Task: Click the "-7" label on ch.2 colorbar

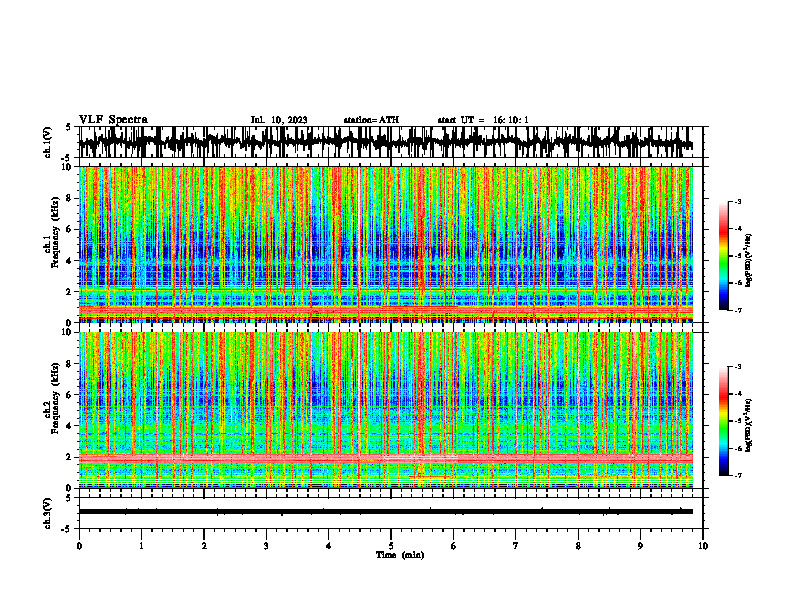Action: (x=737, y=476)
